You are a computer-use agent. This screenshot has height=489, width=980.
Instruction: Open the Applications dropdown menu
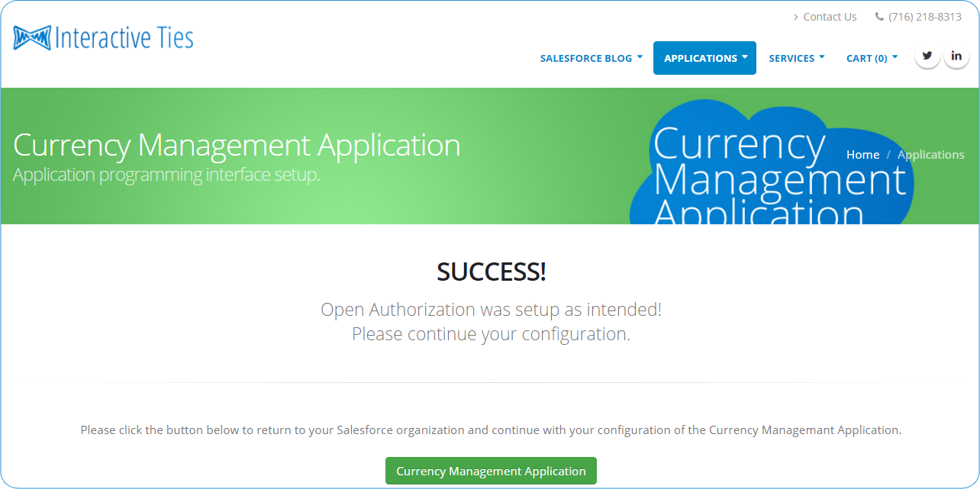(x=704, y=58)
